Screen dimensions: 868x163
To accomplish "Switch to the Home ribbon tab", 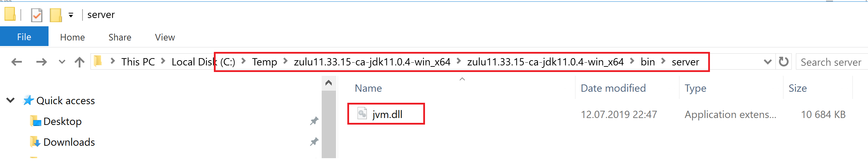I will [72, 37].
